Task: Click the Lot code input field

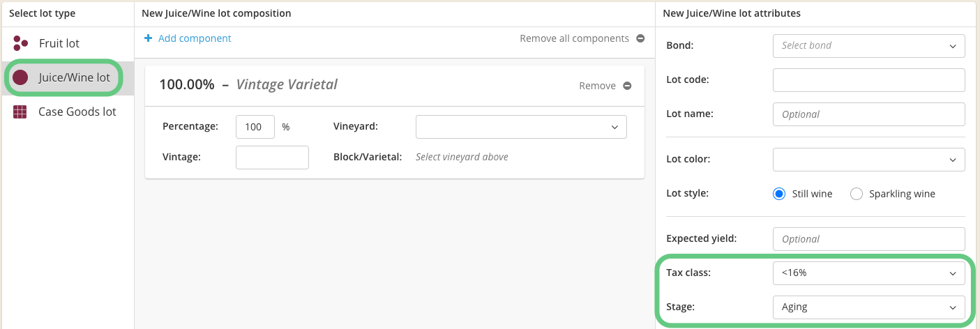Action: click(868, 79)
